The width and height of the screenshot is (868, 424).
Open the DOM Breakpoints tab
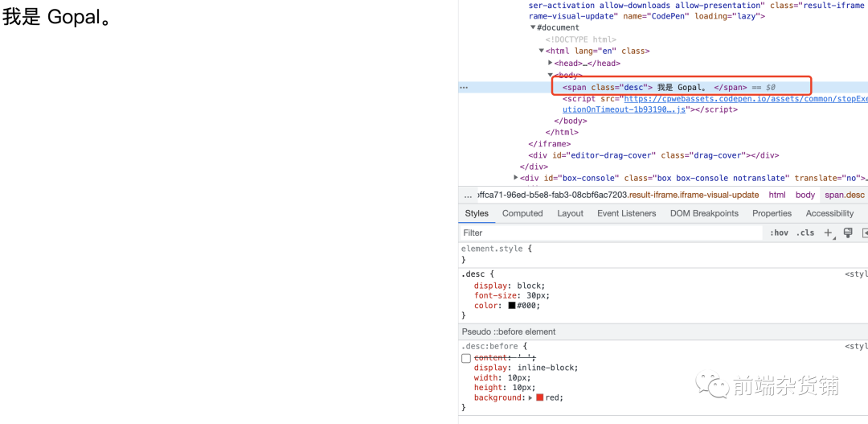704,213
